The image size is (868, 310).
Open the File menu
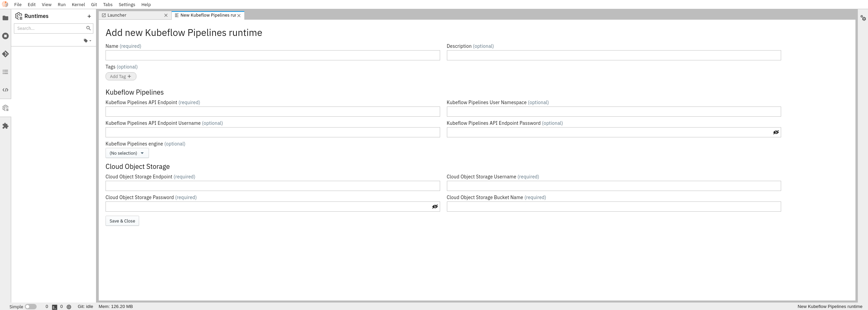18,4
